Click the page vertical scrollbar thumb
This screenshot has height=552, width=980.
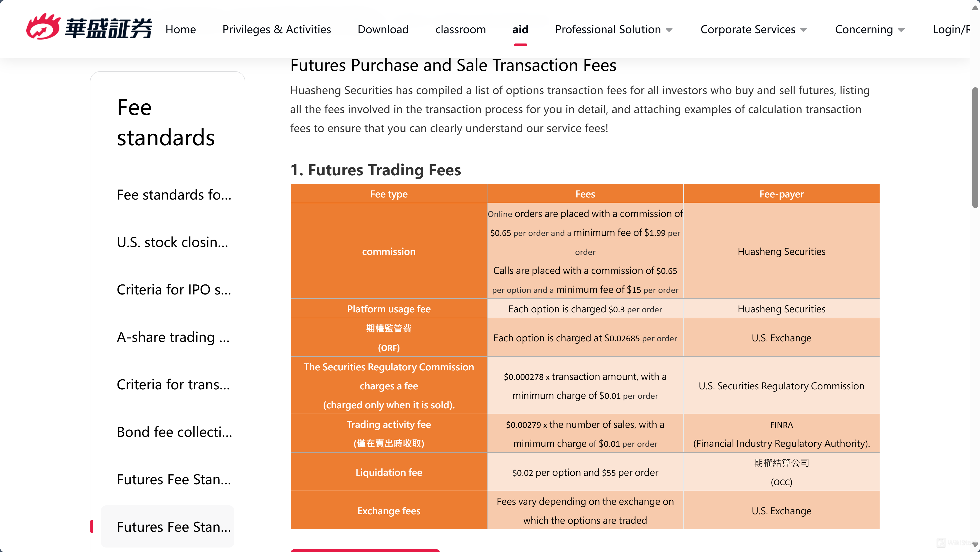[x=975, y=148]
